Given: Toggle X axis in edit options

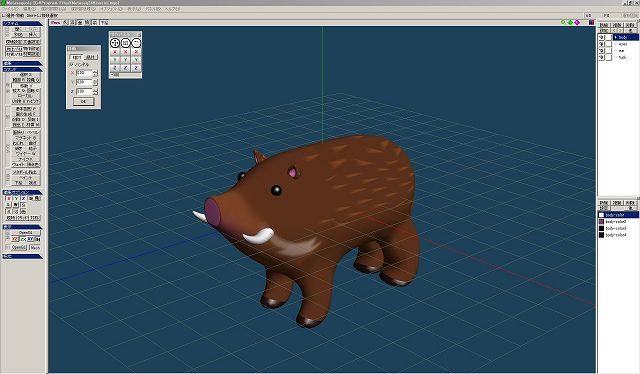Looking at the screenshot, I should (x=9, y=198).
